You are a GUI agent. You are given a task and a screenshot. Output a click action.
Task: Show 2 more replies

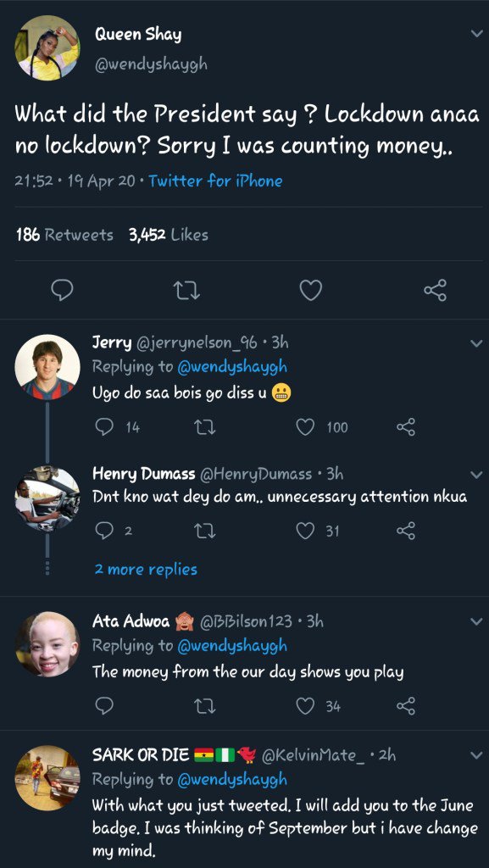146,569
